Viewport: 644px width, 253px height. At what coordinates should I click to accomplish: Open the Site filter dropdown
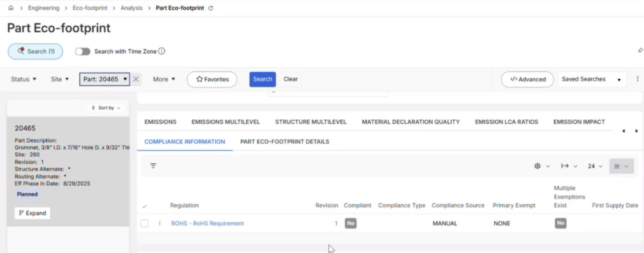(x=60, y=79)
